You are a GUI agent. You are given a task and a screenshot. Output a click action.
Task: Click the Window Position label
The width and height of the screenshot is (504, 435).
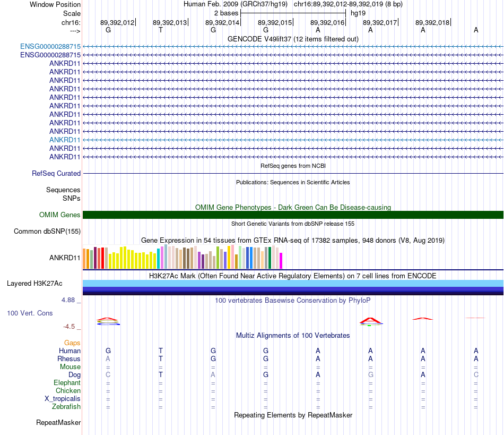(55, 4)
